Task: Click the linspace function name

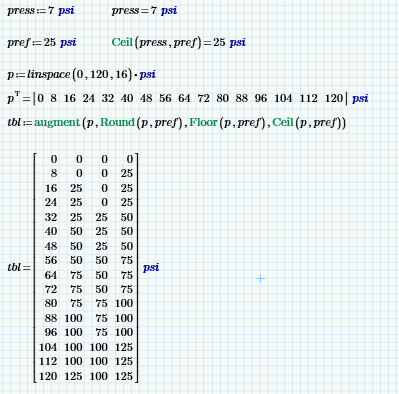Action: tap(49, 74)
